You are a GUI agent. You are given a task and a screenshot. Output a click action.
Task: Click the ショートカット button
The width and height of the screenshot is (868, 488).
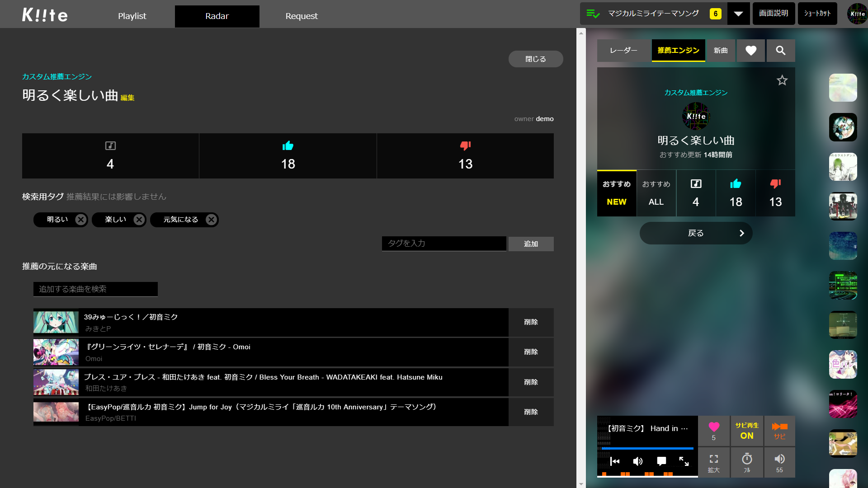coord(817,14)
